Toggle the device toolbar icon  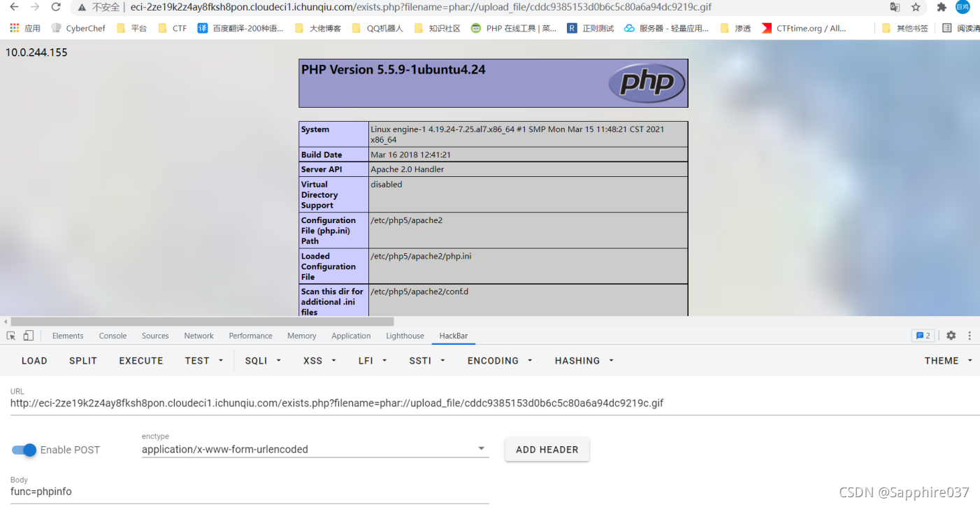[28, 336]
